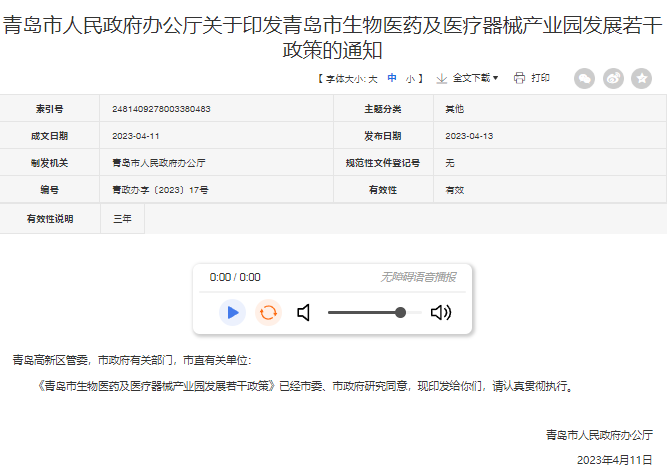Viewport: 667px width, 474px height.
Task: Click the 有效性 value 有效
Action: click(454, 190)
